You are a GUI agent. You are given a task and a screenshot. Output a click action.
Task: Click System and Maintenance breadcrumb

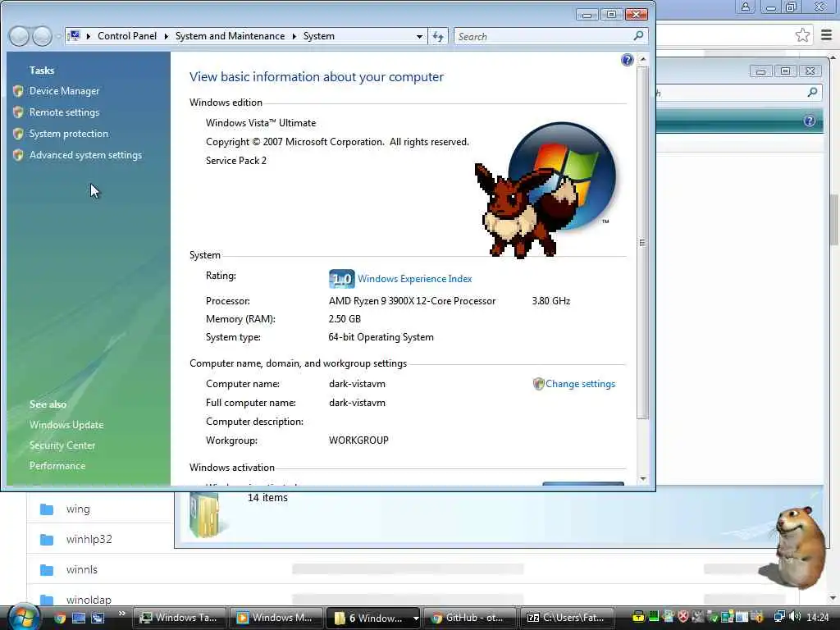[x=230, y=36]
